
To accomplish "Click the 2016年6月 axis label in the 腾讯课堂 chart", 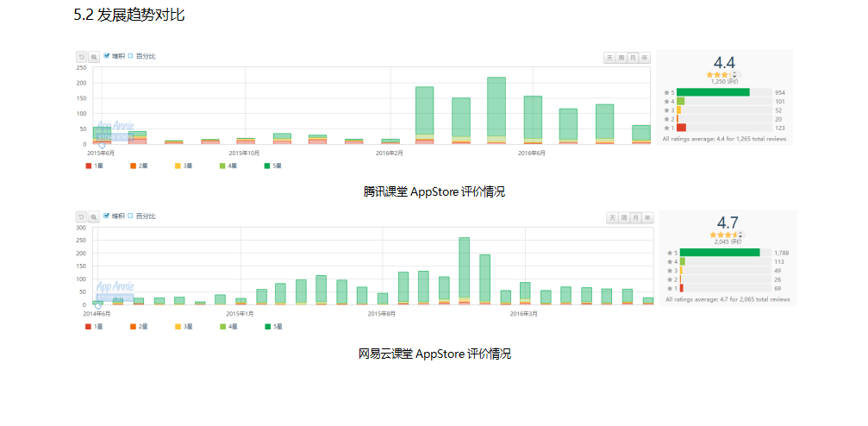I will pyautogui.click(x=532, y=153).
